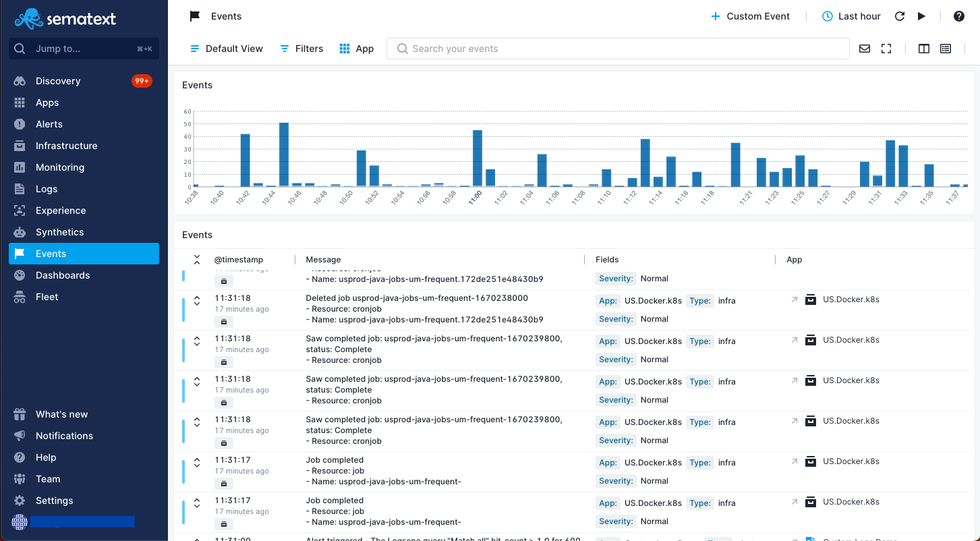Expand the Deleted job event row
The height and width of the screenshot is (541, 980).
click(197, 301)
